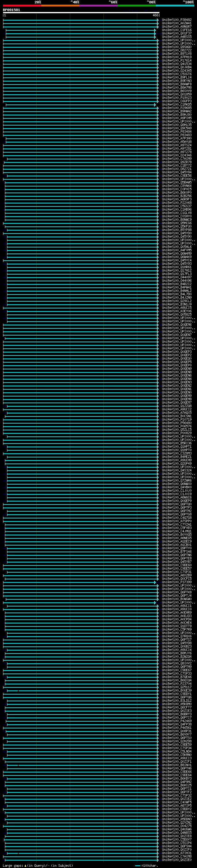
Task: Select label UniRef100_P29685
Action: 177,108
